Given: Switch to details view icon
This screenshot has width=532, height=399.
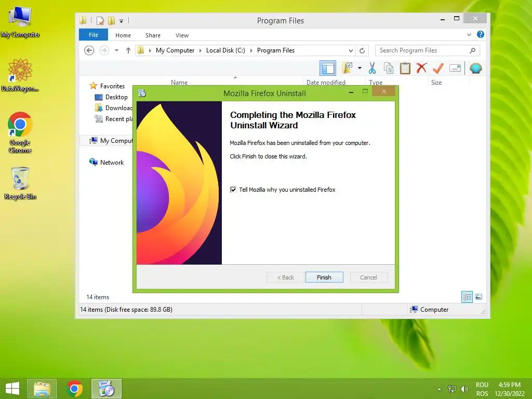Looking at the screenshot, I should (467, 297).
